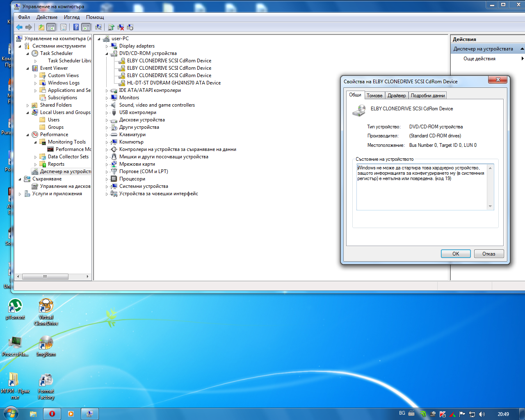The width and height of the screenshot is (525, 420).
Task: Click Action Center flag tray icon
Action: pyautogui.click(x=462, y=414)
